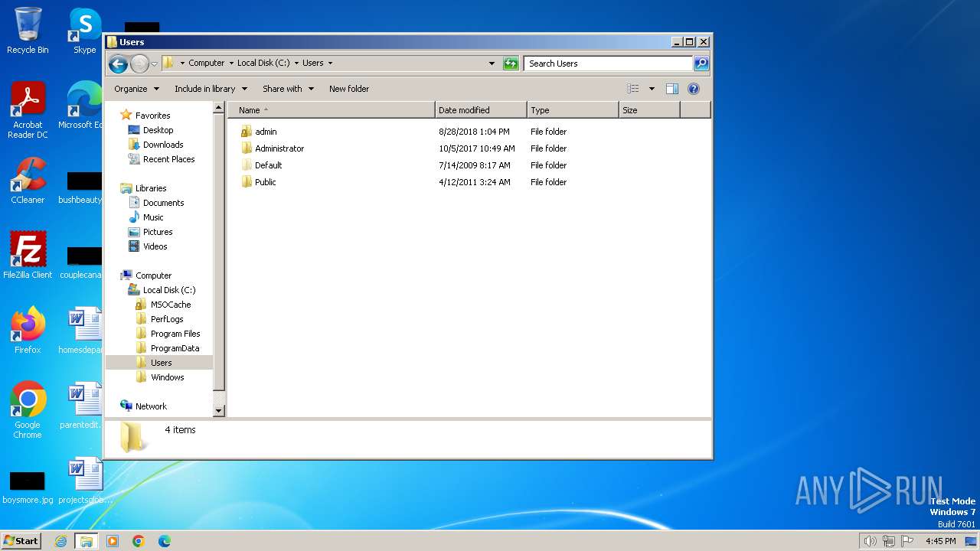
Task: Click the Start button
Action: [21, 540]
